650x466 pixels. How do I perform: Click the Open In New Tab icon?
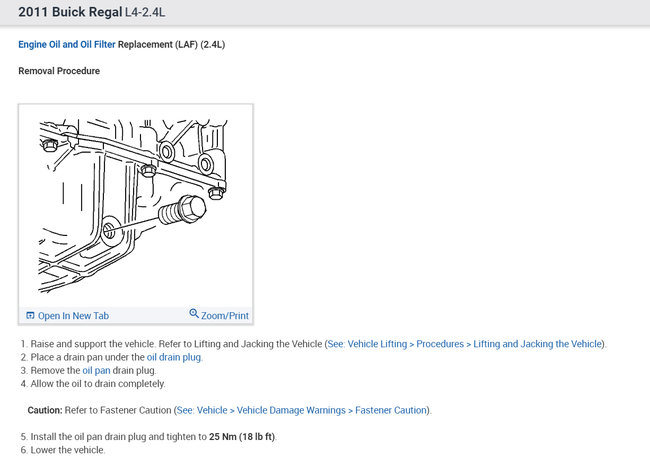(x=30, y=316)
